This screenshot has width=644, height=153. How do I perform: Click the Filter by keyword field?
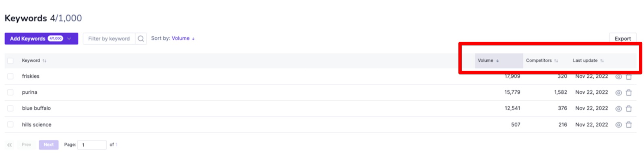(109, 39)
